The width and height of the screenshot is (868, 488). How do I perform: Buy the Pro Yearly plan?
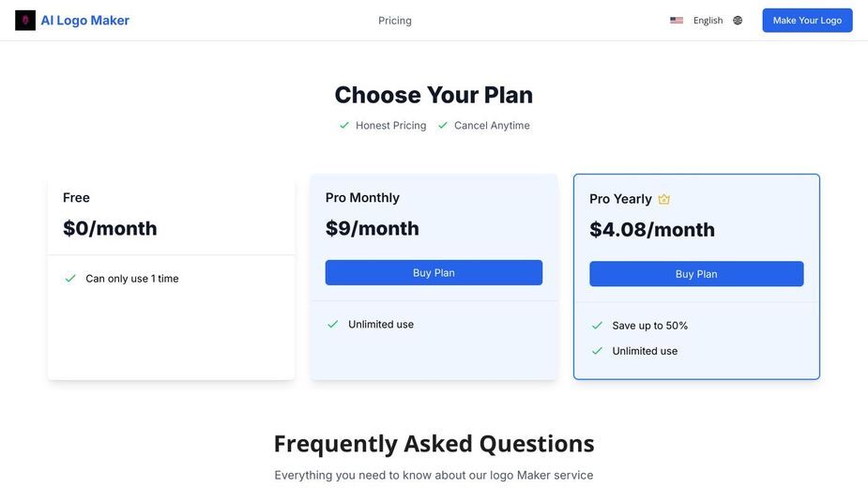point(696,274)
